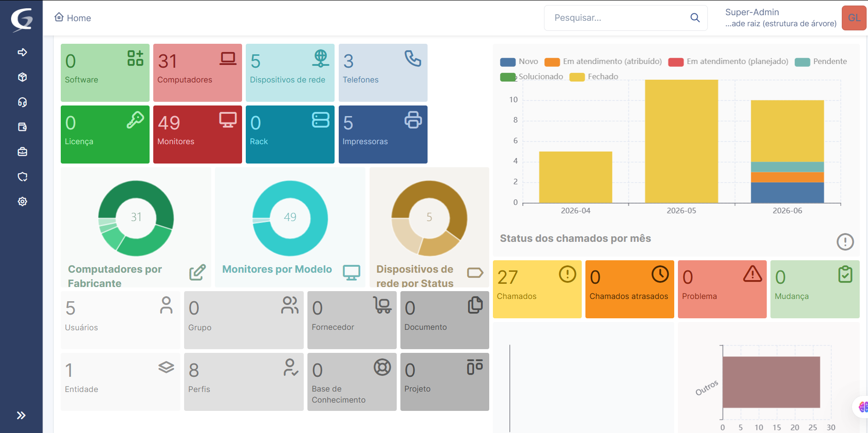Open the arrow sidebar menu item
This screenshot has width=868, height=433.
[22, 52]
